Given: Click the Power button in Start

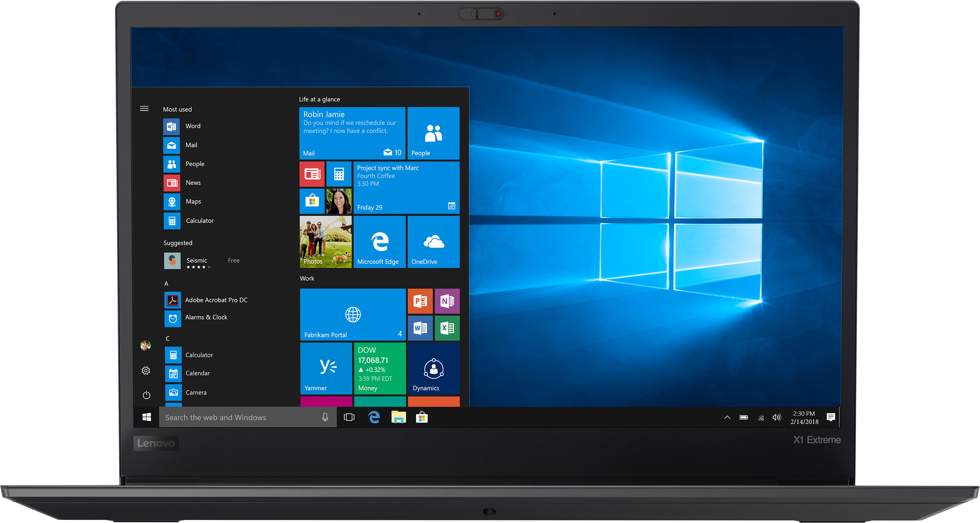Looking at the screenshot, I should [146, 395].
